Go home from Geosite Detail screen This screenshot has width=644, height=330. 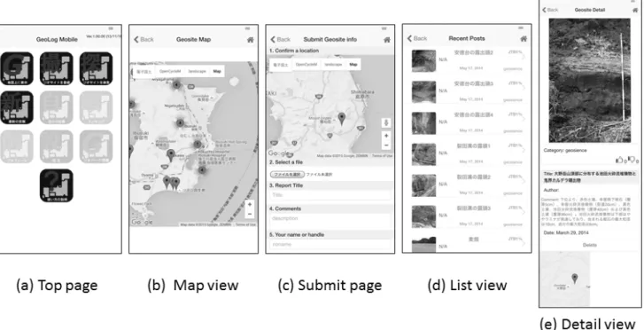635,10
